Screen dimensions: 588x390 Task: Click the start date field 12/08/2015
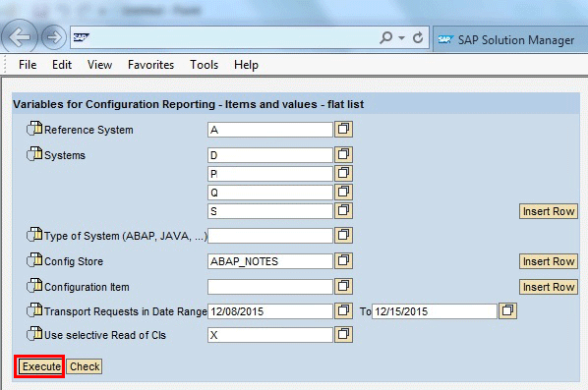point(270,311)
